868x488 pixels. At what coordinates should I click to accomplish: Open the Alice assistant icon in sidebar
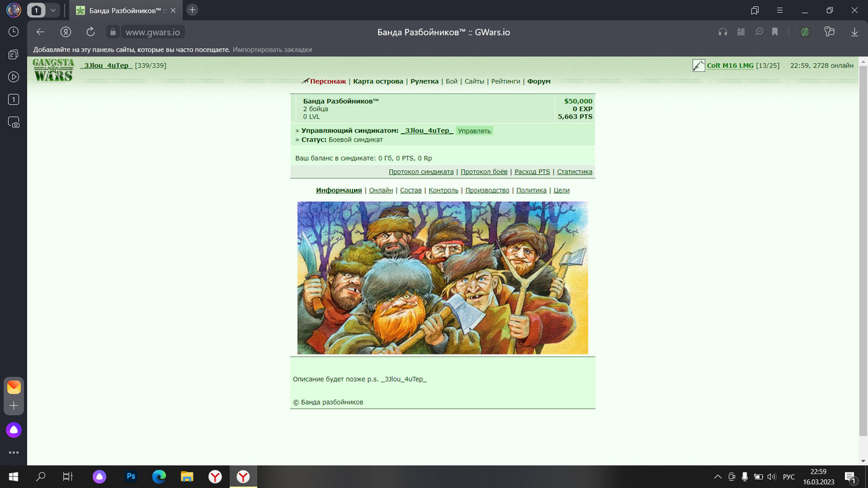(14, 430)
